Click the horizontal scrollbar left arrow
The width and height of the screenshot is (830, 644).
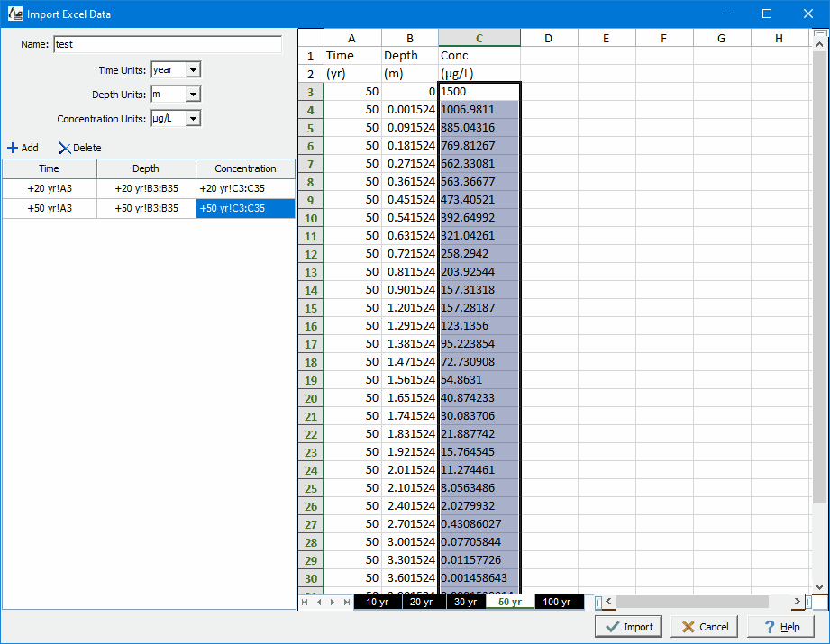tap(609, 602)
